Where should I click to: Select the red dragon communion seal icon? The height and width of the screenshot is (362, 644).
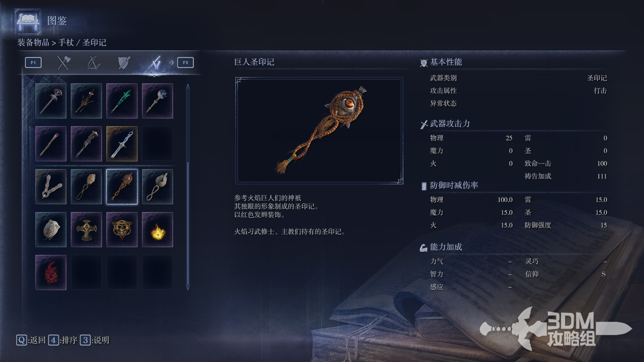point(51,273)
